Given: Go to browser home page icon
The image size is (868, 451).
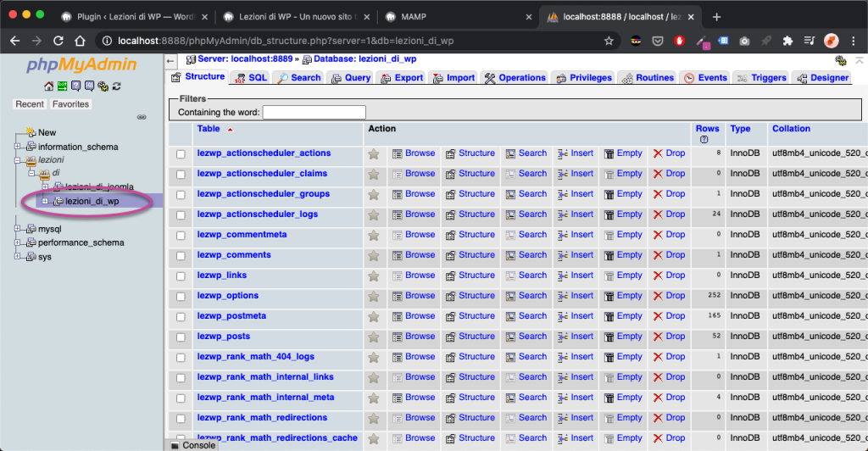Looking at the screenshot, I should 81,41.
